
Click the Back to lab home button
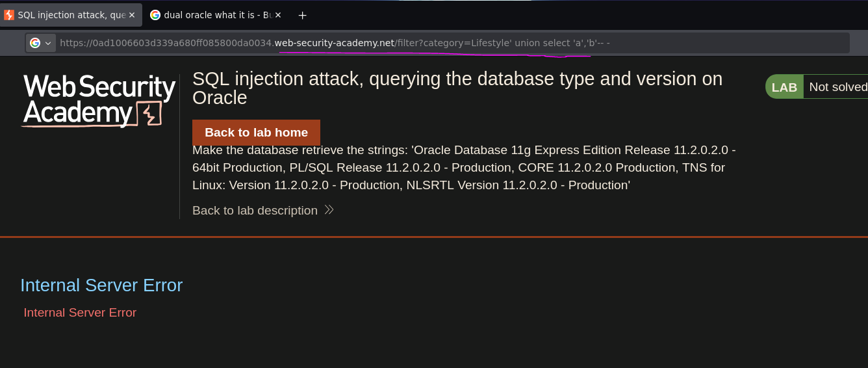256,133
